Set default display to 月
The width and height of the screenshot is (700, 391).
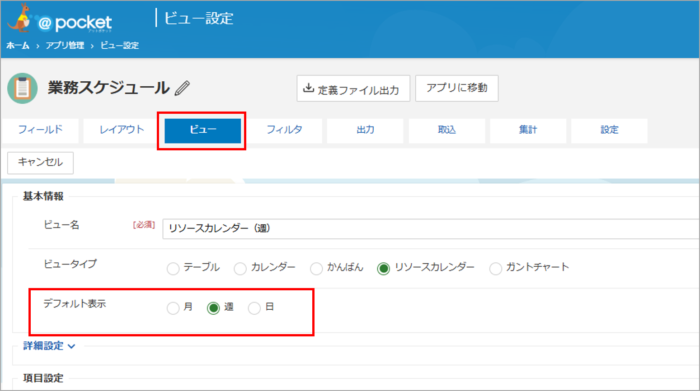[x=173, y=308]
